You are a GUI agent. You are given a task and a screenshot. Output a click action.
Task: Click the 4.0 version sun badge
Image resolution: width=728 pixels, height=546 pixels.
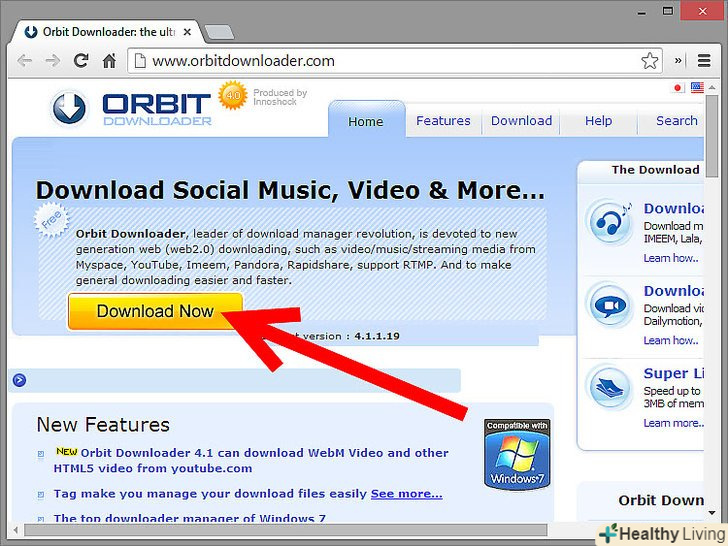(233, 95)
